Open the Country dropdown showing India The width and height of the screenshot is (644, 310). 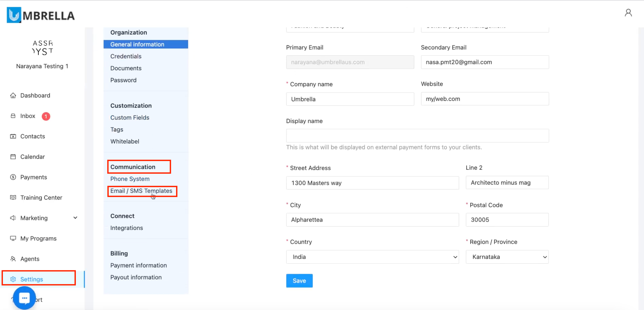point(372,257)
